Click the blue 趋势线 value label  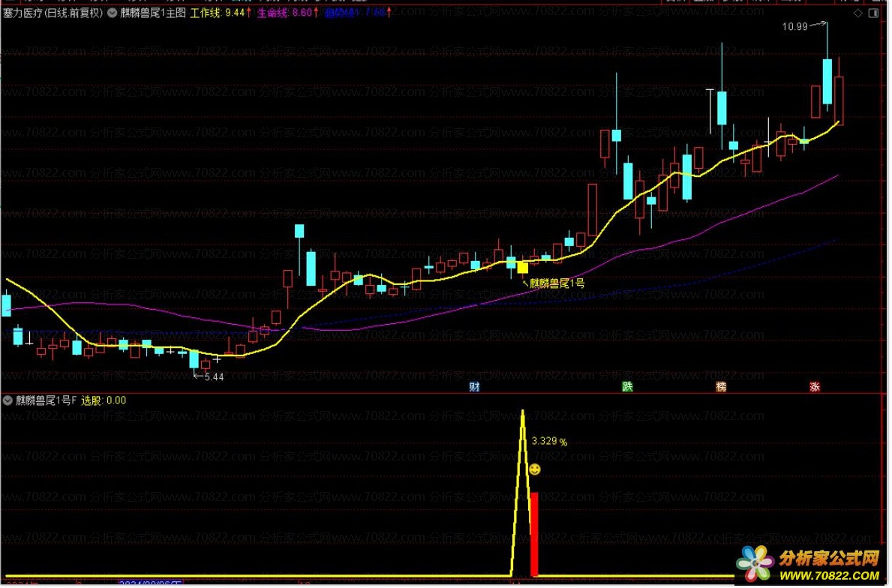(356, 13)
